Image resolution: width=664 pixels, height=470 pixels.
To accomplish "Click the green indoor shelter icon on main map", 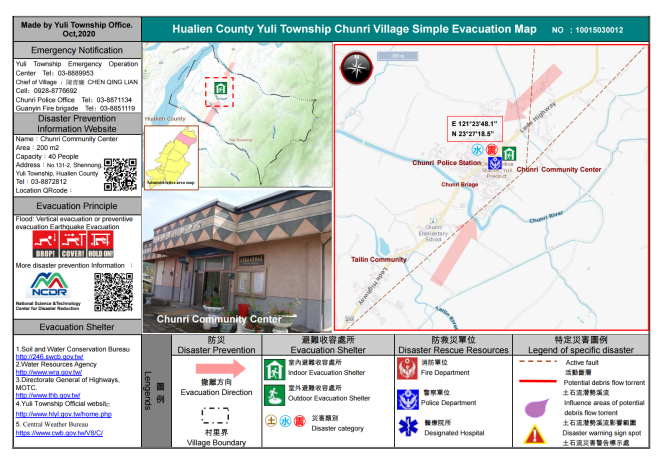I will (x=508, y=153).
